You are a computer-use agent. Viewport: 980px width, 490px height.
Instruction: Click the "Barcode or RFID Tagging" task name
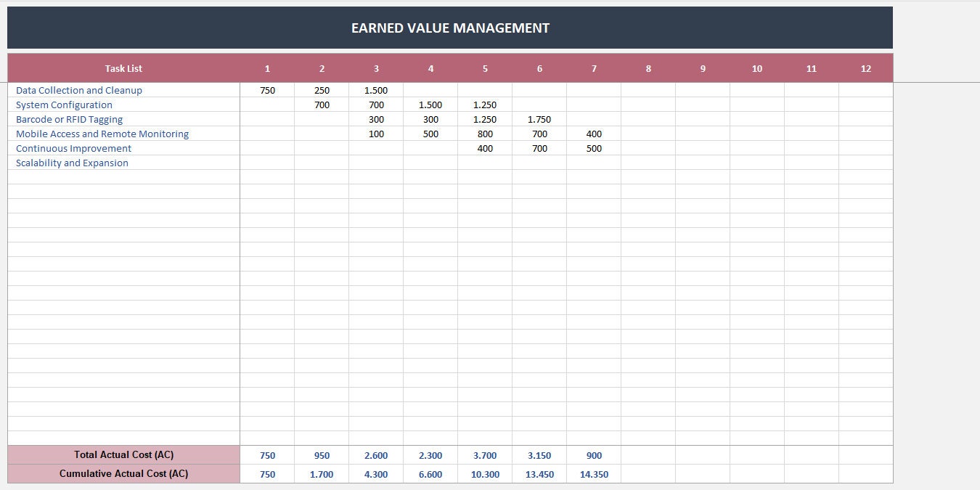pos(70,119)
